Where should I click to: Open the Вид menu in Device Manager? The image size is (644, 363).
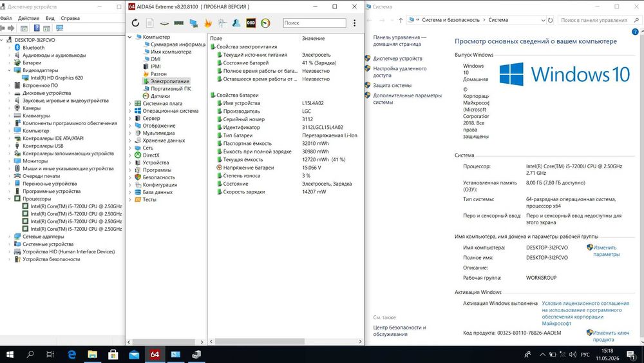point(50,18)
